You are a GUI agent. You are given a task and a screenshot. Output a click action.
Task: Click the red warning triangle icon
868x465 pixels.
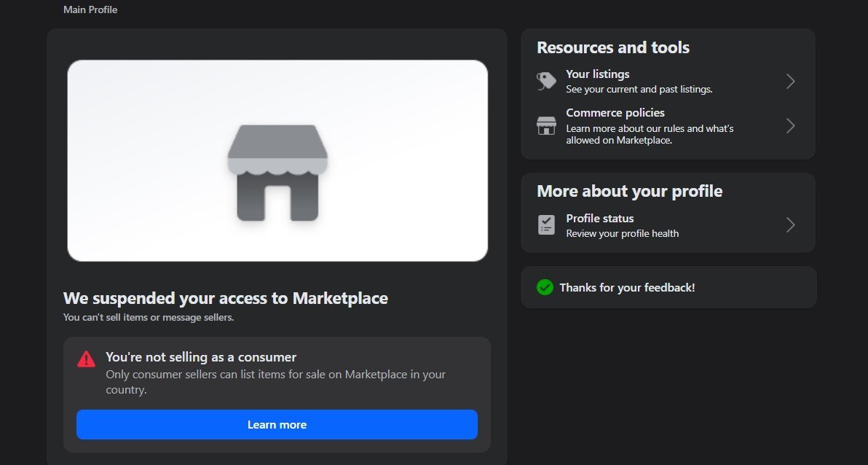pos(87,359)
